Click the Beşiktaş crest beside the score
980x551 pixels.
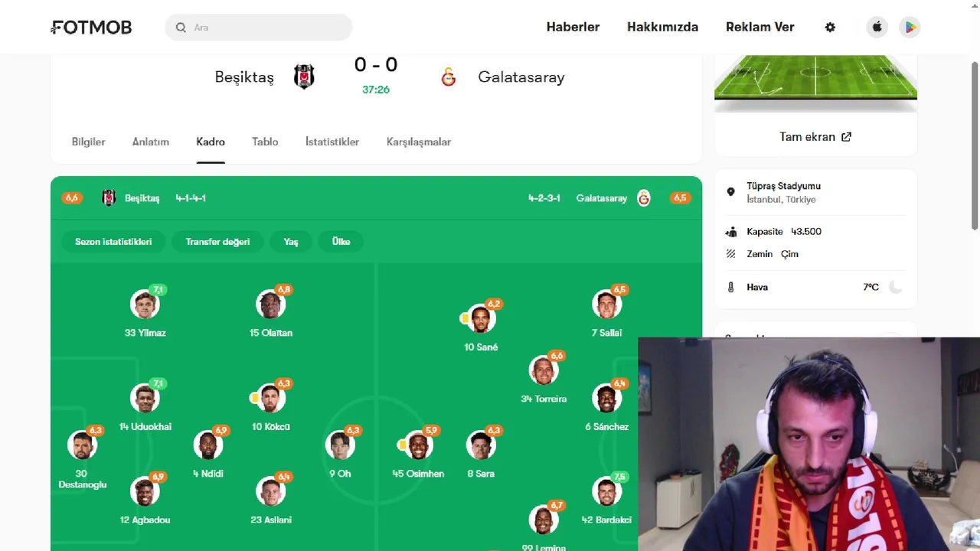(304, 77)
